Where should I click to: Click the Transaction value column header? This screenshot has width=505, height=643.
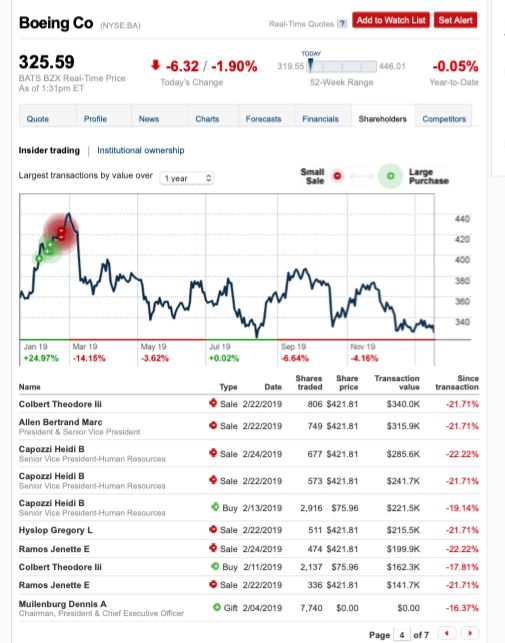coord(397,383)
